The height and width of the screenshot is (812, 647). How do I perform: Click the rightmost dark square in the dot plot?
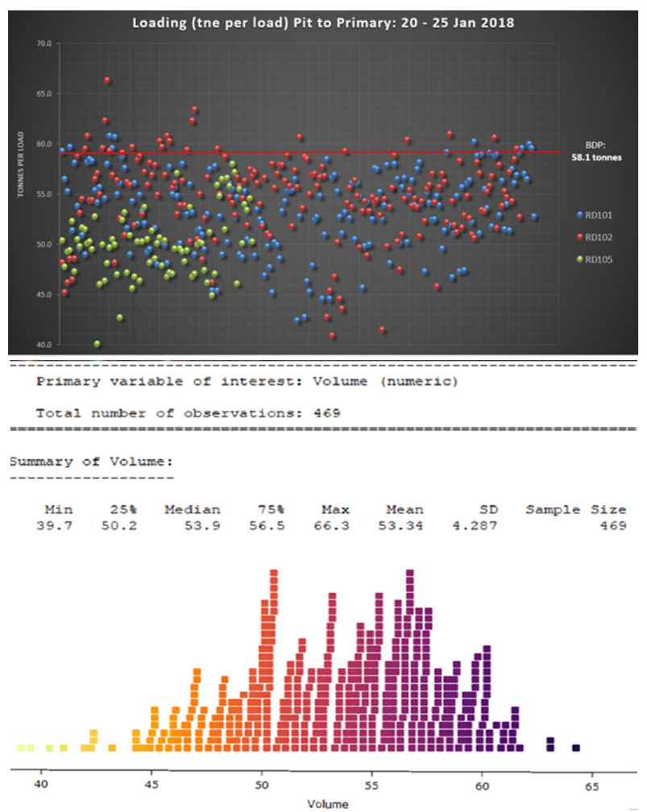point(575,748)
